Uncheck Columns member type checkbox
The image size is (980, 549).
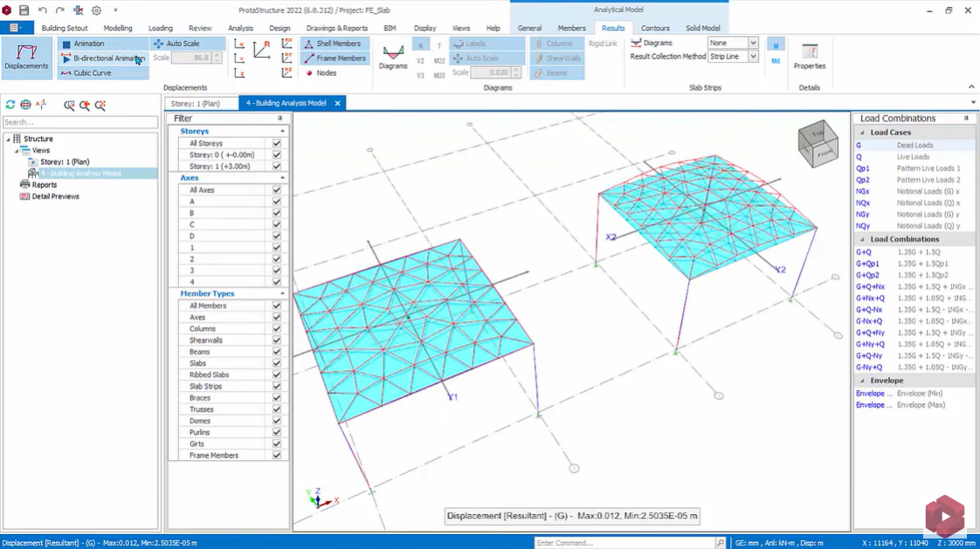tap(276, 328)
